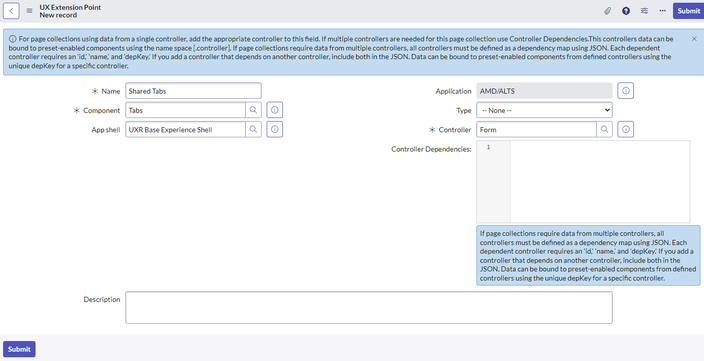The width and height of the screenshot is (704, 361).
Task: Click the Controller Dependencies label
Action: 431,149
